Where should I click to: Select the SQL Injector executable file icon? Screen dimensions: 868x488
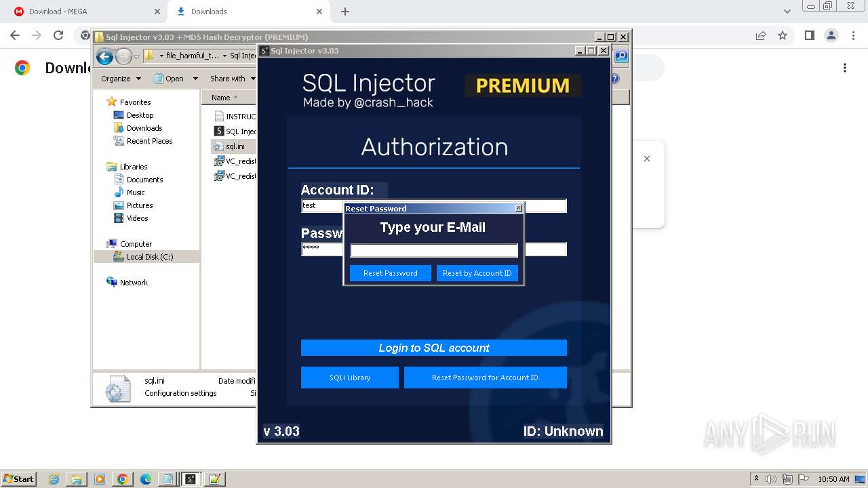[x=219, y=131]
